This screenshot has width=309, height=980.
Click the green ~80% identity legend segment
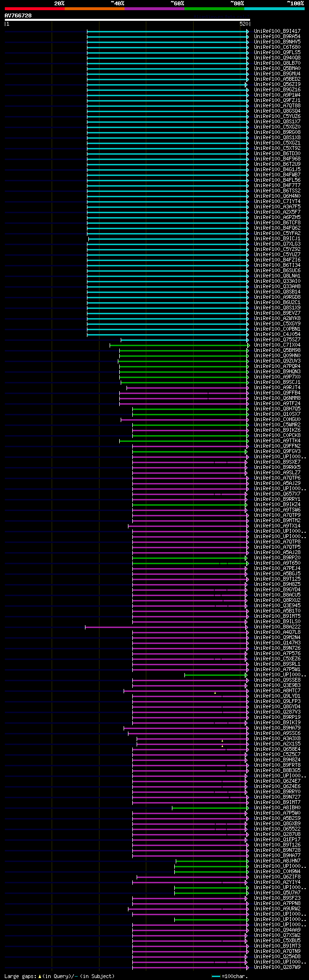click(214, 9)
